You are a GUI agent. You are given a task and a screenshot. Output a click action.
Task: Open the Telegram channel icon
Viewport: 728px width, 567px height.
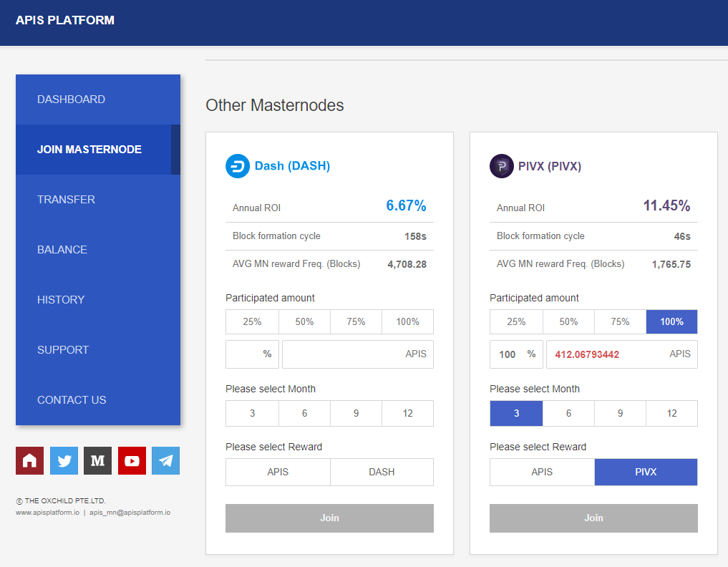[166, 460]
